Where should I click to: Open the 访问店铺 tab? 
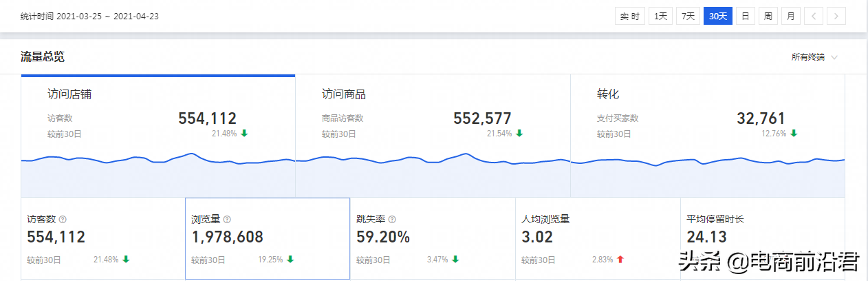[158, 136]
